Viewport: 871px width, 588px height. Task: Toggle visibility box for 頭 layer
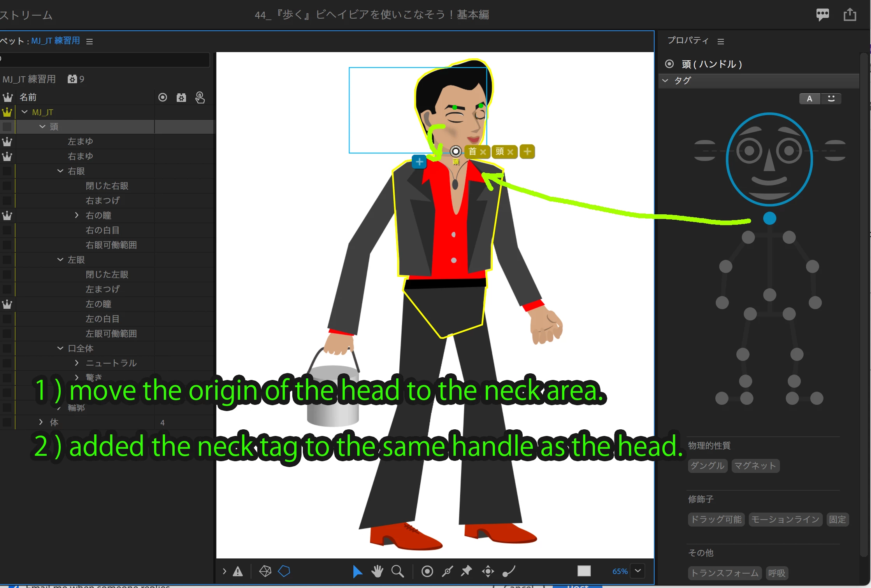click(x=7, y=127)
